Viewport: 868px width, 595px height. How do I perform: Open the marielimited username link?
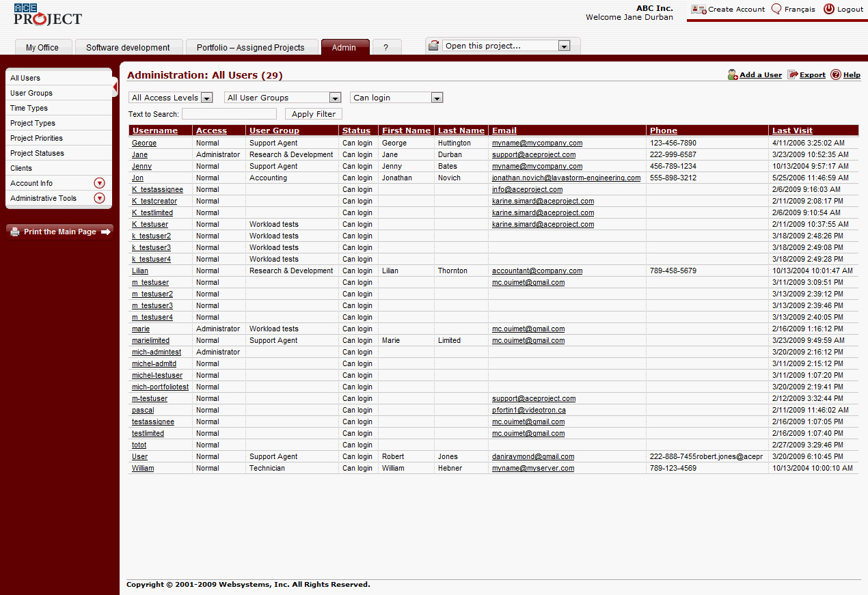150,341
